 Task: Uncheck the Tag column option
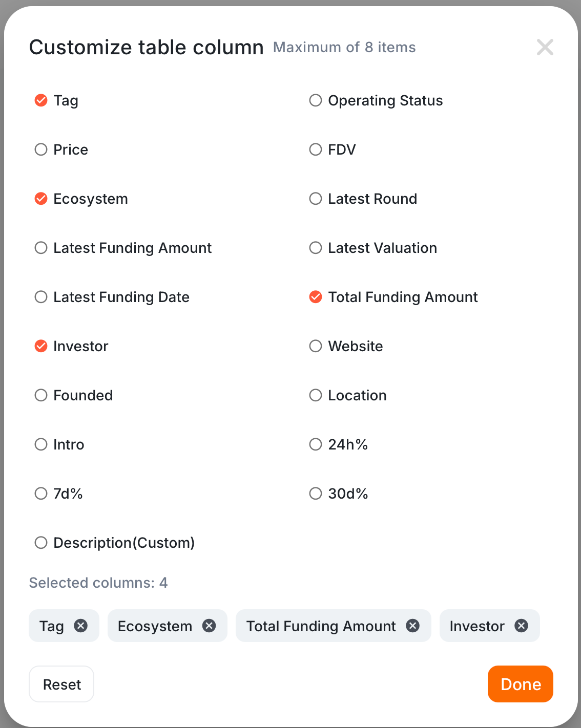41,100
